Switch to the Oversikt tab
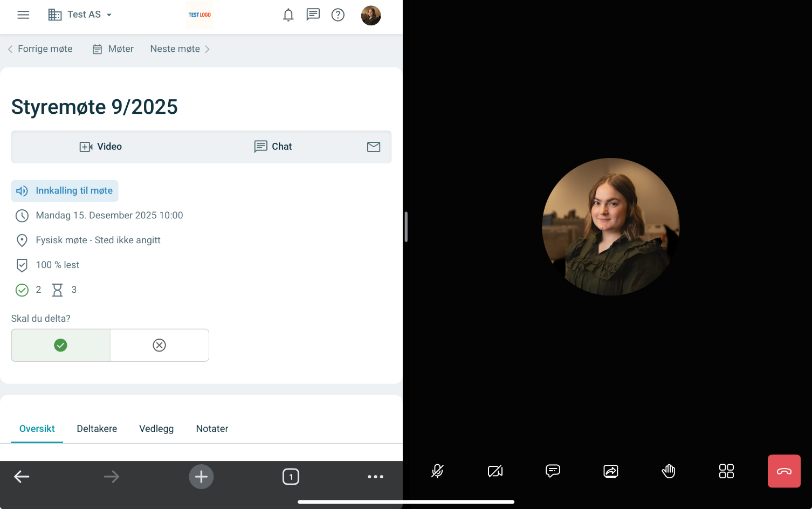812x509 pixels. click(x=37, y=429)
